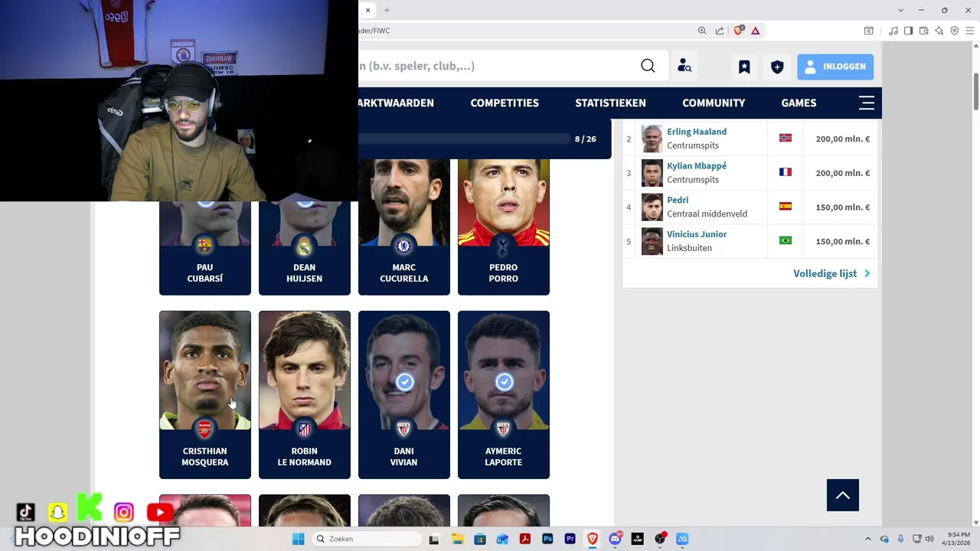Toggle the Dean Huijsen player card
980x551 pixels.
305,249
